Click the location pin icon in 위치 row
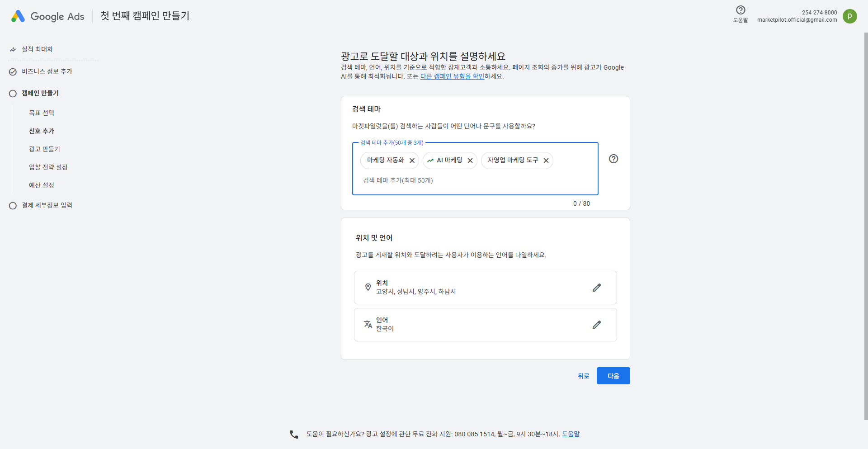This screenshot has width=868, height=449. pos(368,287)
